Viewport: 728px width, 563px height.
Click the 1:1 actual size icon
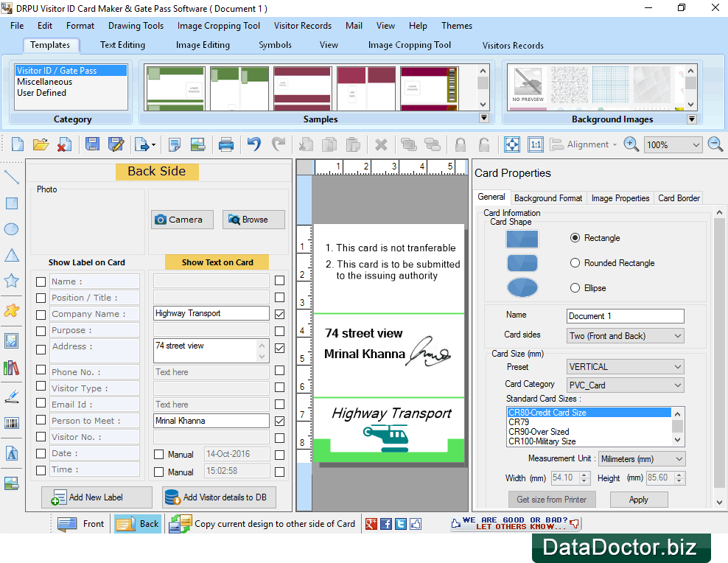(536, 144)
